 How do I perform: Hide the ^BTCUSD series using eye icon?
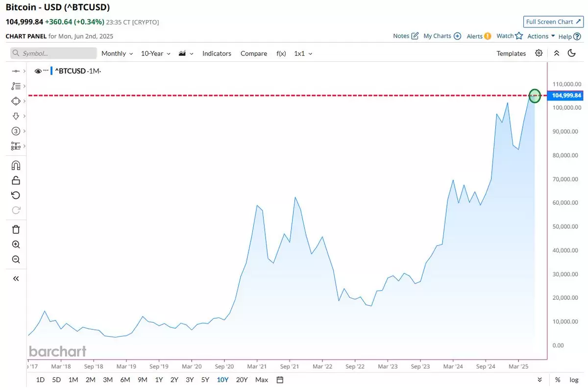38,71
